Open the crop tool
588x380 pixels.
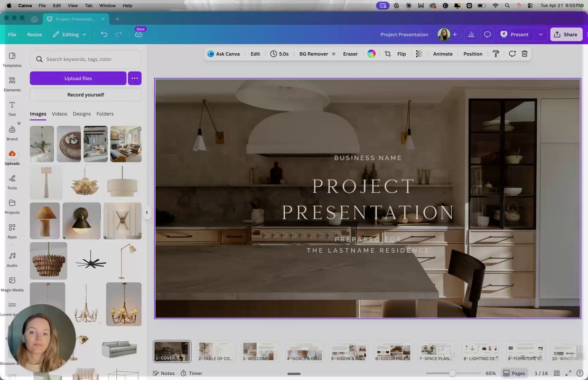click(x=388, y=54)
